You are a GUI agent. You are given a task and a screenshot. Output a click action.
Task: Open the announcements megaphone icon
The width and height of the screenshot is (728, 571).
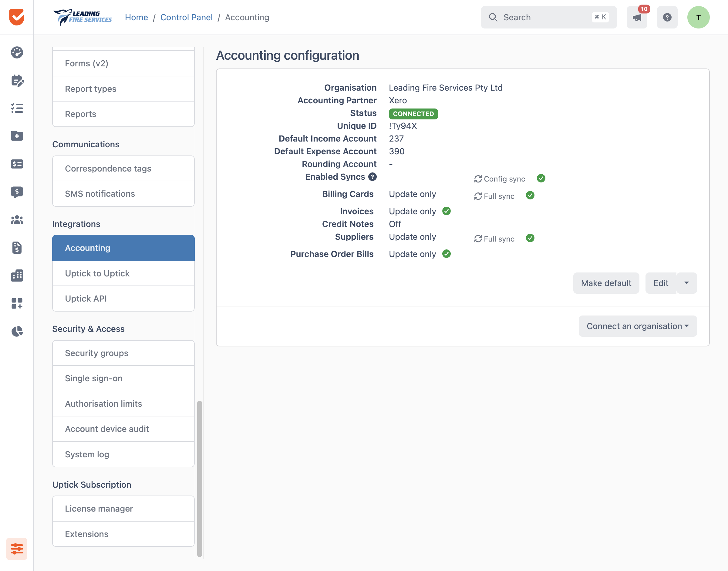(x=637, y=17)
